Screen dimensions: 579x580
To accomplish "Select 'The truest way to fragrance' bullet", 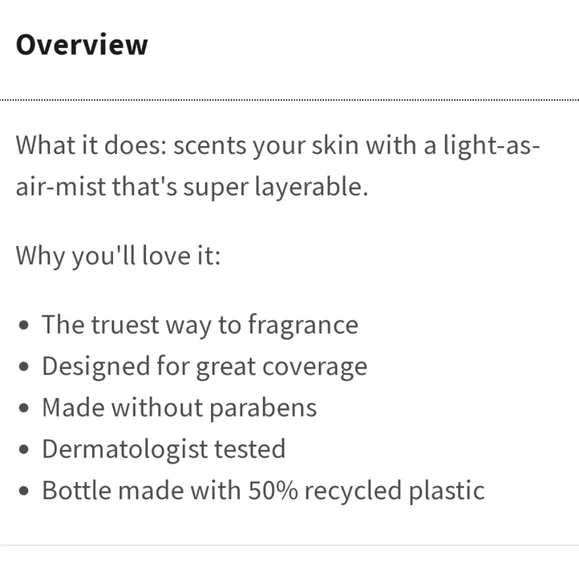I will (x=200, y=325).
